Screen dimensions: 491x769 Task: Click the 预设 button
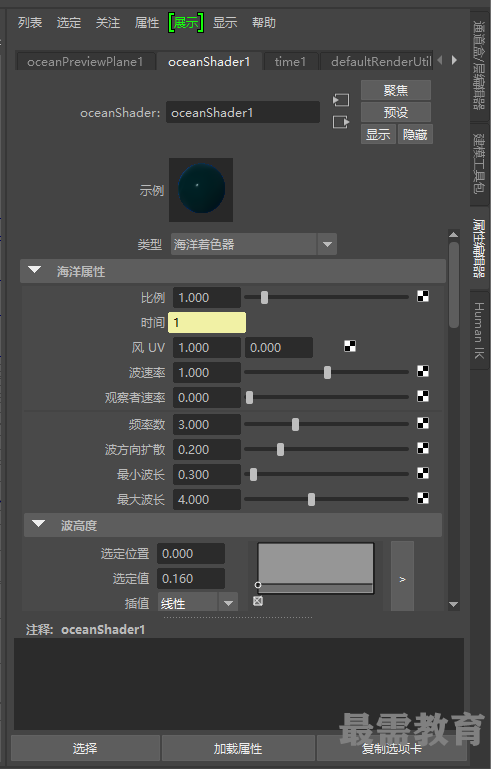coord(396,112)
